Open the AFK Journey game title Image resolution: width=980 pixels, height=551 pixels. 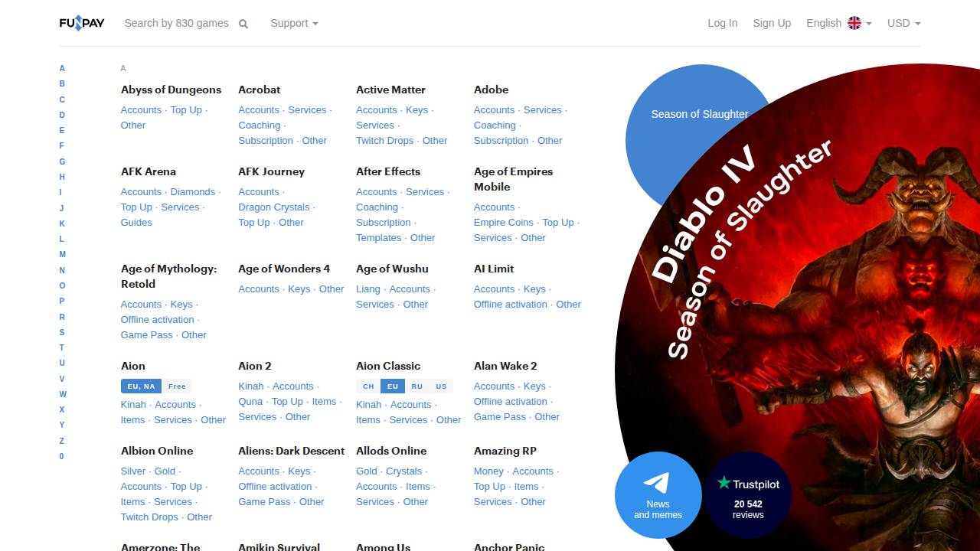[x=271, y=171]
